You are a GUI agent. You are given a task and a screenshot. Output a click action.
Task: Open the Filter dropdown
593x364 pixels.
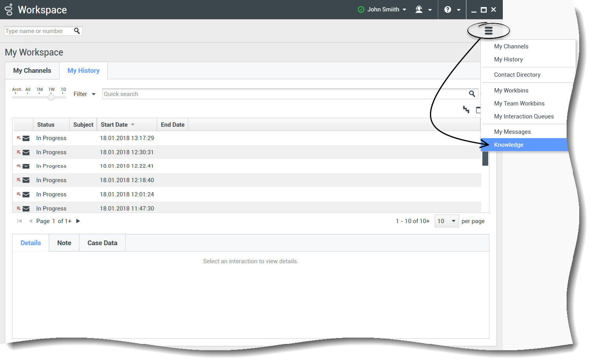(x=85, y=94)
